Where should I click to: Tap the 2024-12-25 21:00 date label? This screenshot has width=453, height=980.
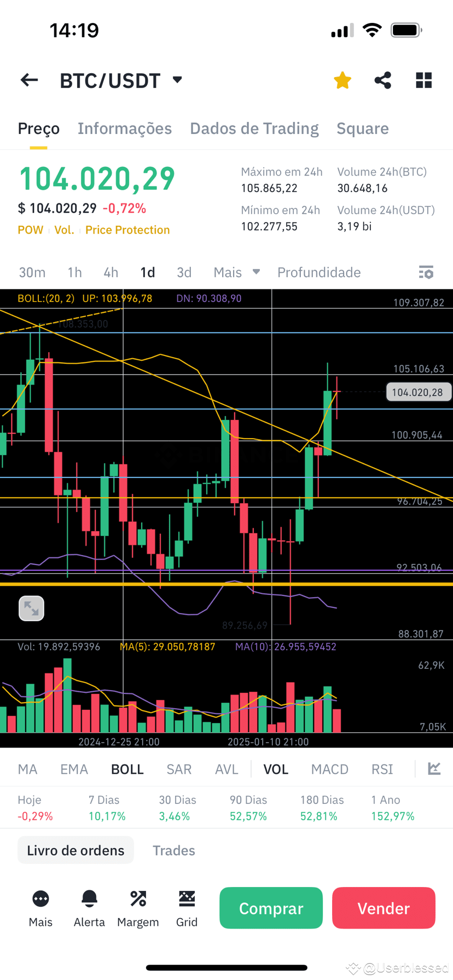click(x=119, y=742)
